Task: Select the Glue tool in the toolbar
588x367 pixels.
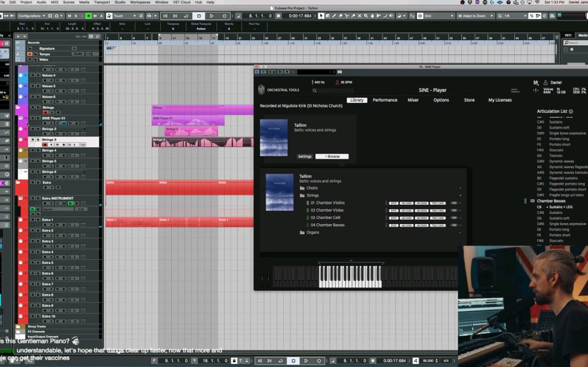Action: click(x=353, y=15)
